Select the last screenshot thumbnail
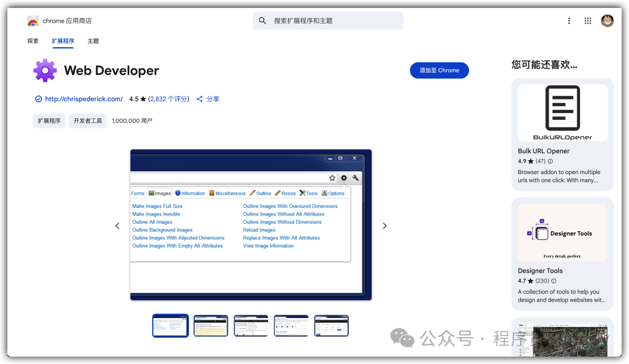 click(x=331, y=326)
